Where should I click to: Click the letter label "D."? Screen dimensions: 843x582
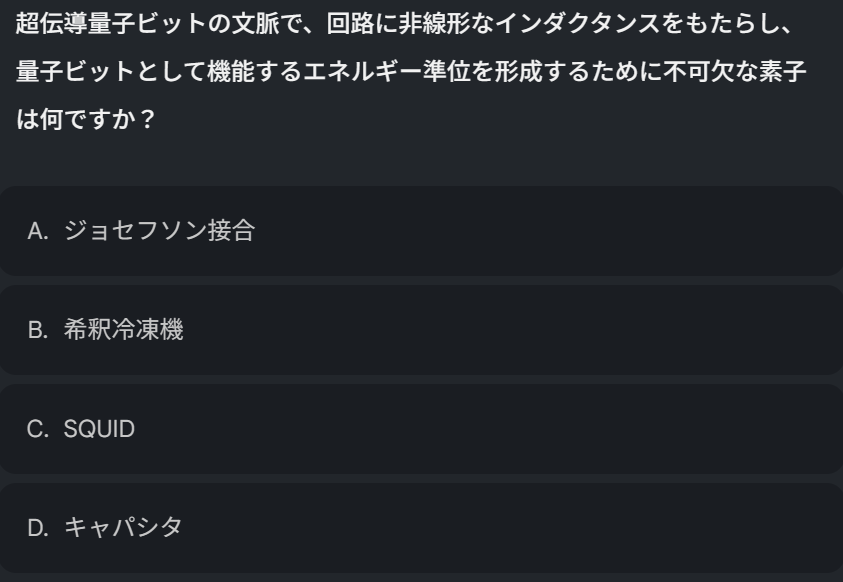click(x=39, y=528)
